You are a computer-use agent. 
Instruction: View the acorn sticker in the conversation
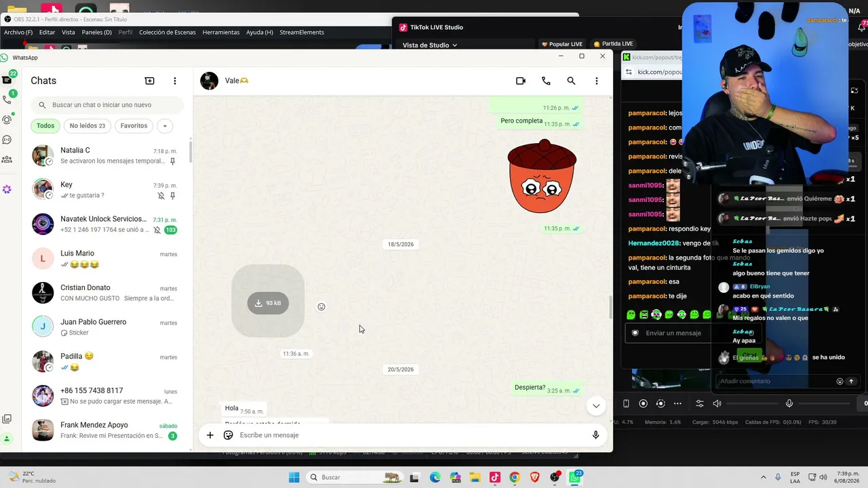[542, 177]
